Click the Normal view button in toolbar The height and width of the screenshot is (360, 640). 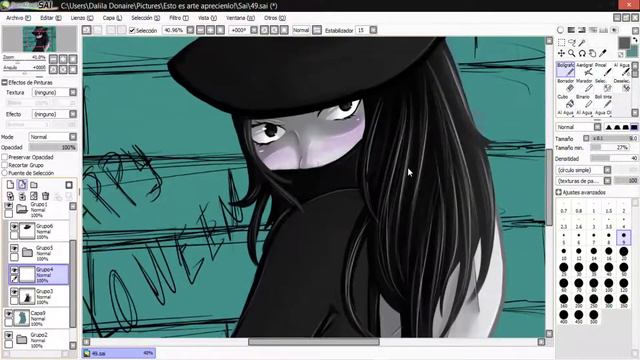pos(301,30)
